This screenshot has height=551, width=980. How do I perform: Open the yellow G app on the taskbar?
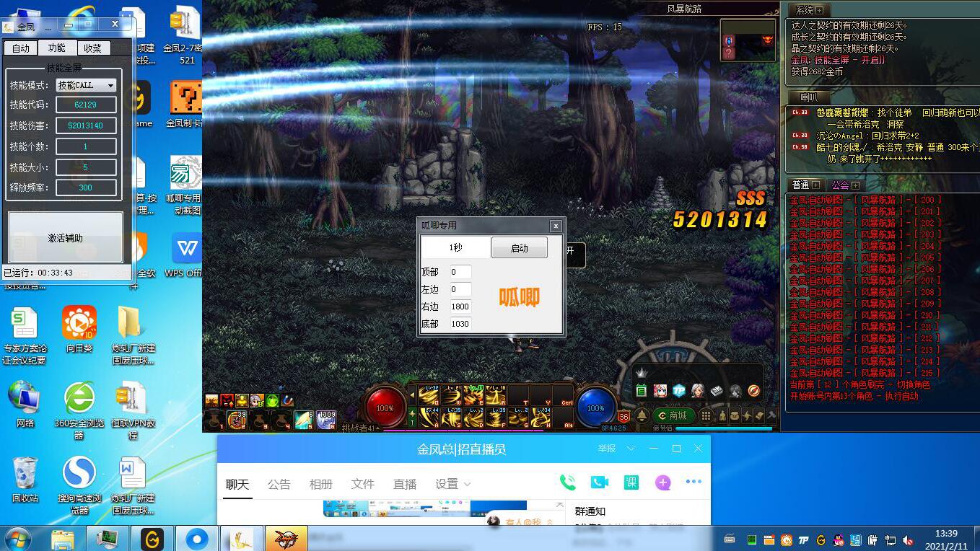pos(152,539)
